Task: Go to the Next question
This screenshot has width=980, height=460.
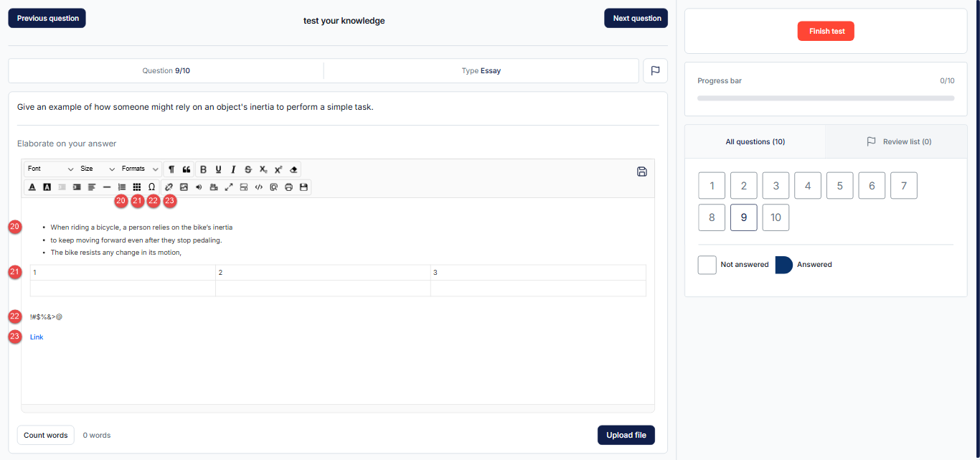Action: (636, 18)
